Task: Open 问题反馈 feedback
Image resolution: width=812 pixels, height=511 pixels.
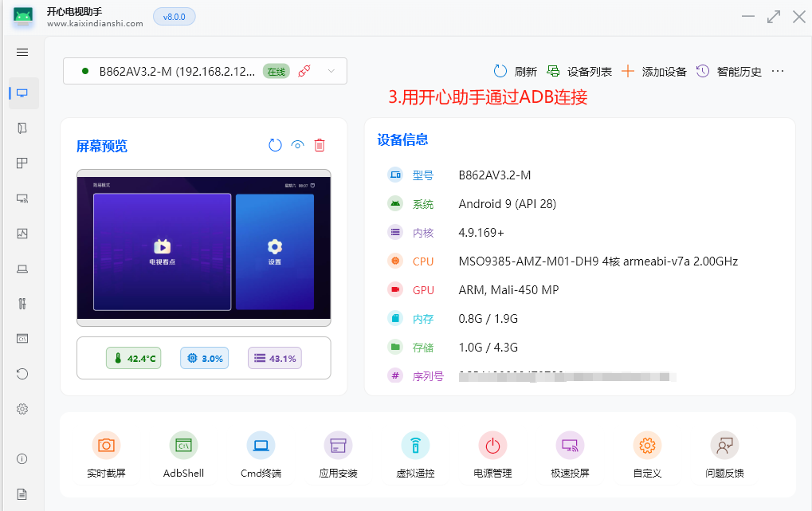Action: click(724, 455)
